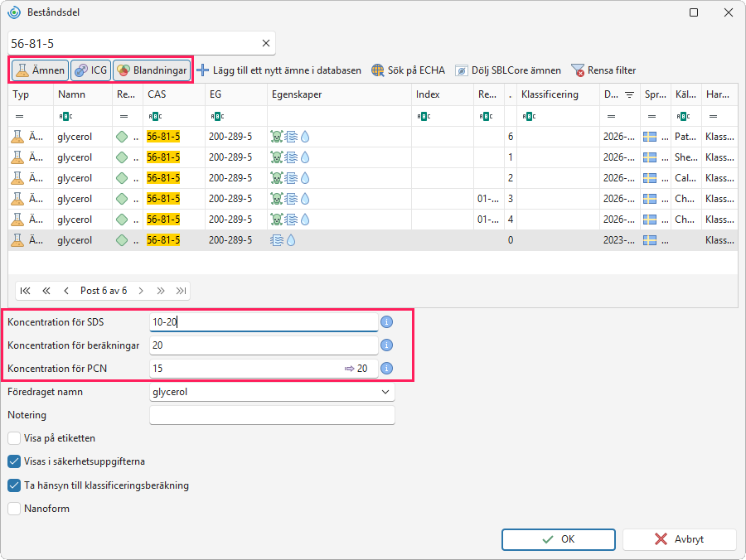Image resolution: width=746 pixels, height=560 pixels.
Task: Click the Klassificering column filter operator icon
Action: tap(529, 116)
